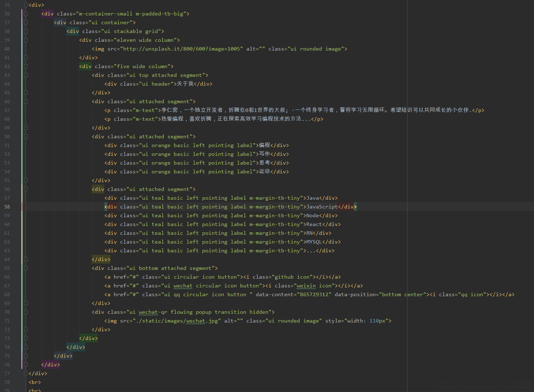534x392 pixels.
Task: Click line number 71 in the gutter
Action: (x=7, y=321)
